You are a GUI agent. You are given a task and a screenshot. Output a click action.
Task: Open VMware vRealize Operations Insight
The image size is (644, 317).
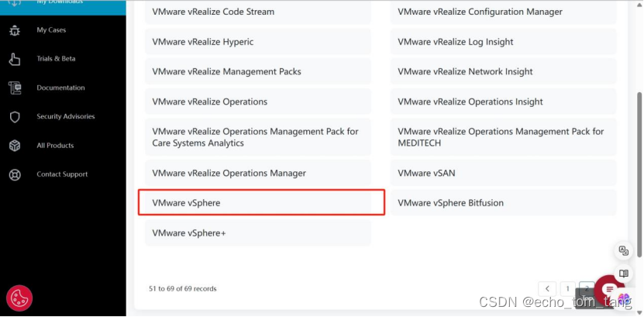coord(503,102)
